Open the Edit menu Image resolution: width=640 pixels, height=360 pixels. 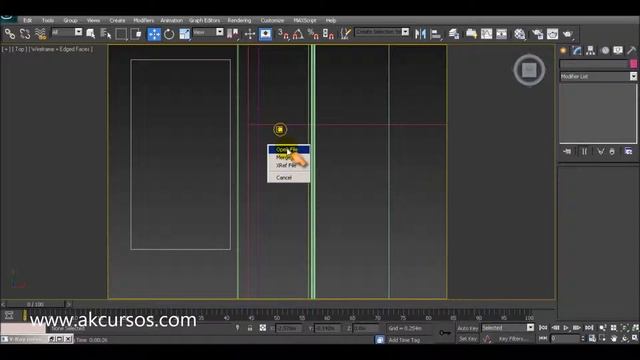pyautogui.click(x=28, y=20)
